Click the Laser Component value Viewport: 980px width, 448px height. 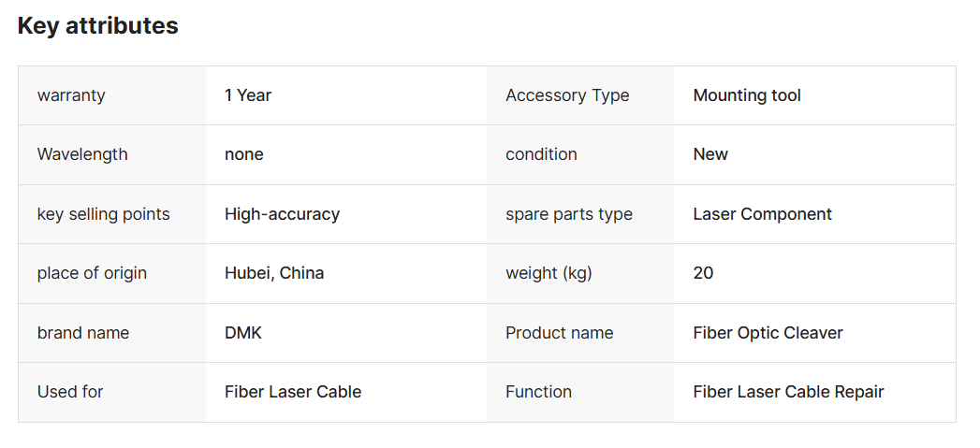[x=763, y=214]
